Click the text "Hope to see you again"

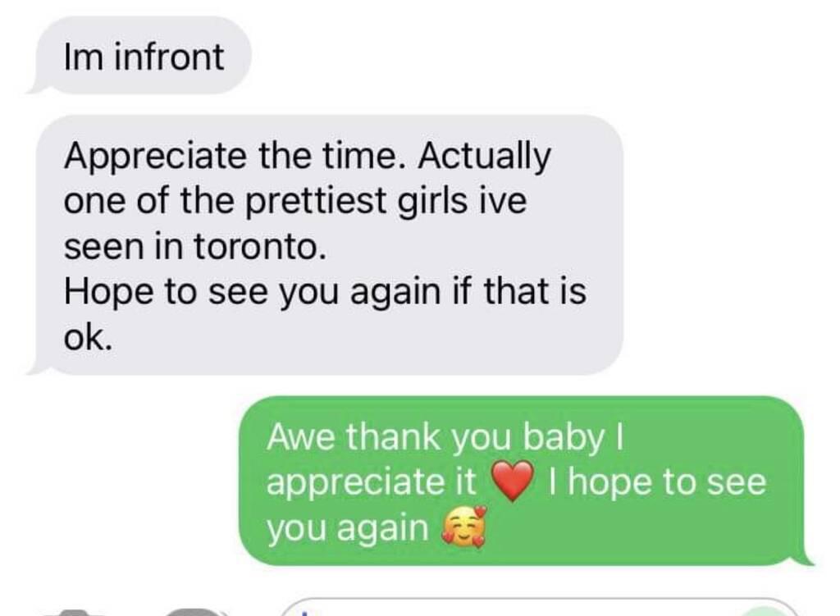click(x=252, y=293)
